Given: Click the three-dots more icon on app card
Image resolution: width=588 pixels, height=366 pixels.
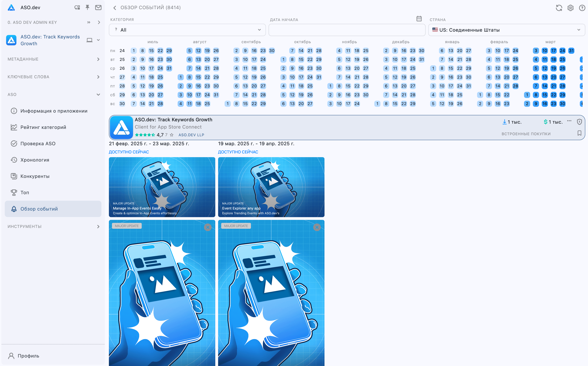Looking at the screenshot, I should click(x=569, y=121).
